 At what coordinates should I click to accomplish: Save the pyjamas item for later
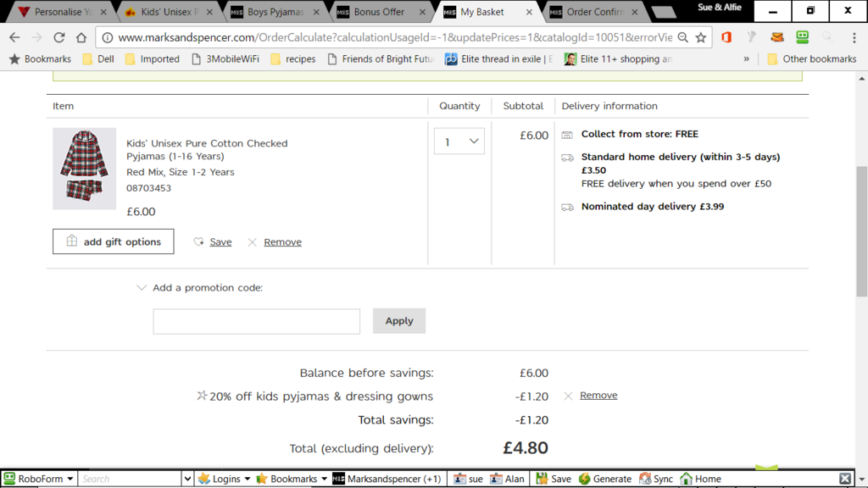tap(220, 241)
